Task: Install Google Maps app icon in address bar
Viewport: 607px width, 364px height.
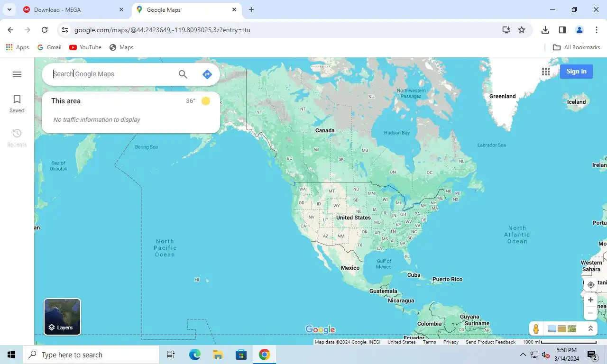Action: pyautogui.click(x=506, y=30)
